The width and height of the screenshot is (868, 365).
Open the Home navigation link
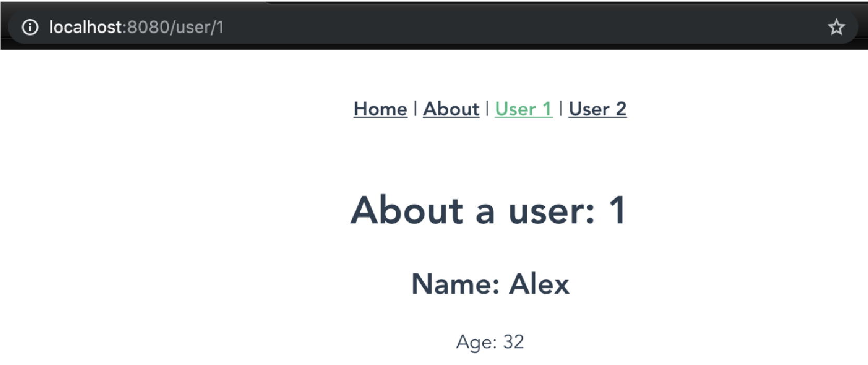coord(380,109)
